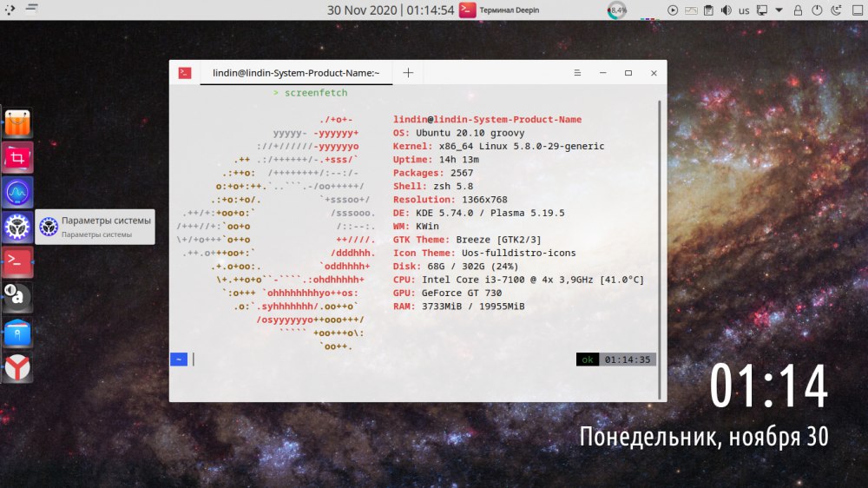The height and width of the screenshot is (488, 868).
Task: Click the power shutdown icon in the panel
Action: click(x=817, y=10)
